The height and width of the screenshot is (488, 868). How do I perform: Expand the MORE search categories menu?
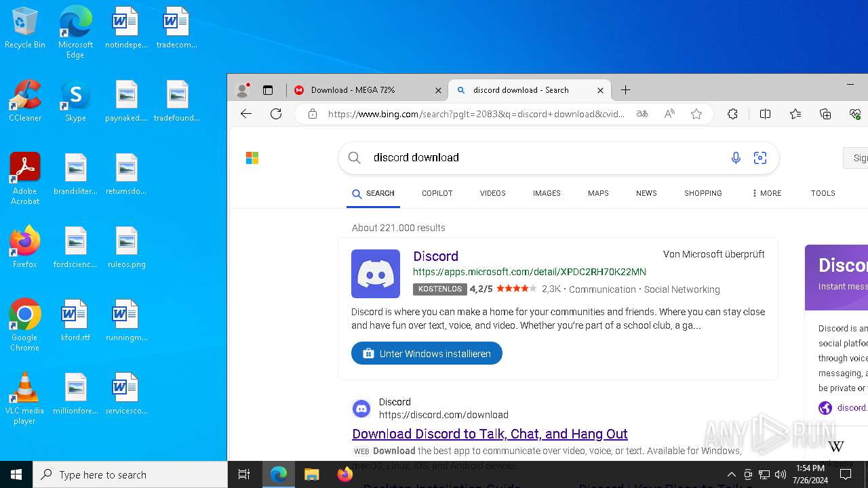point(766,193)
